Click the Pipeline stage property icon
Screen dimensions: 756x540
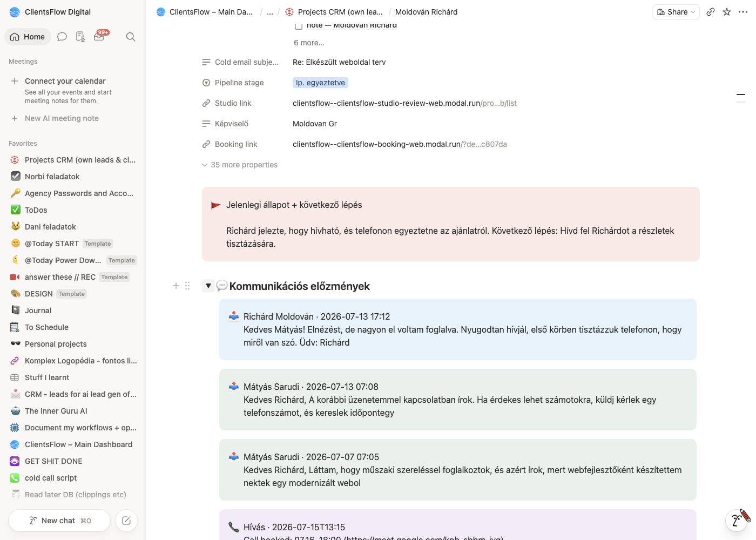(x=206, y=83)
